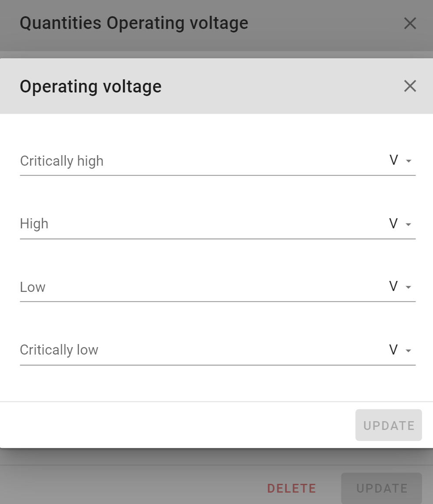Viewport: 433px width, 504px height.
Task: Click the V unit label for Critically high
Action: (393, 160)
